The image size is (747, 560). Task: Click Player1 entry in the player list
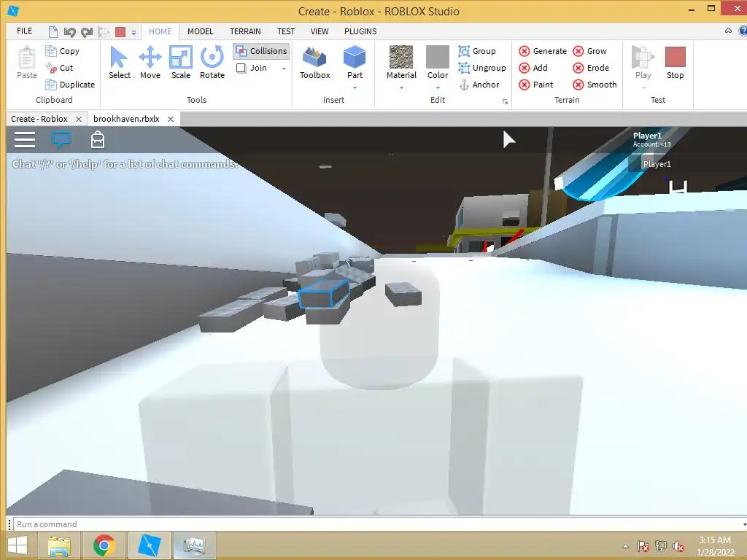[x=656, y=164]
